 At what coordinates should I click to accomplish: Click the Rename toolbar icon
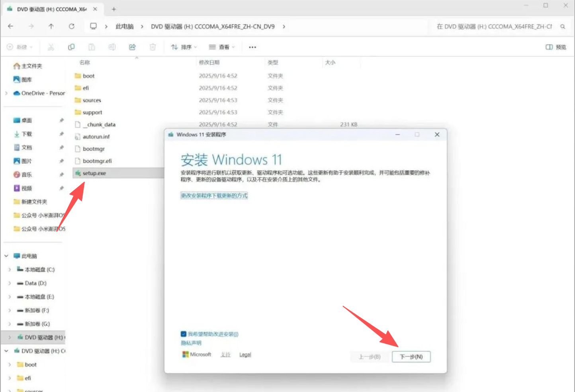point(112,47)
